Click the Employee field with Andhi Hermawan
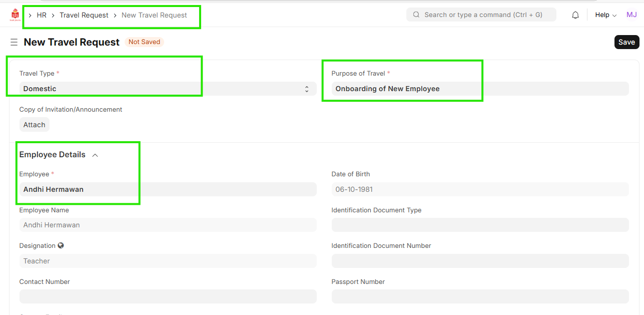The image size is (644, 315). [x=168, y=189]
